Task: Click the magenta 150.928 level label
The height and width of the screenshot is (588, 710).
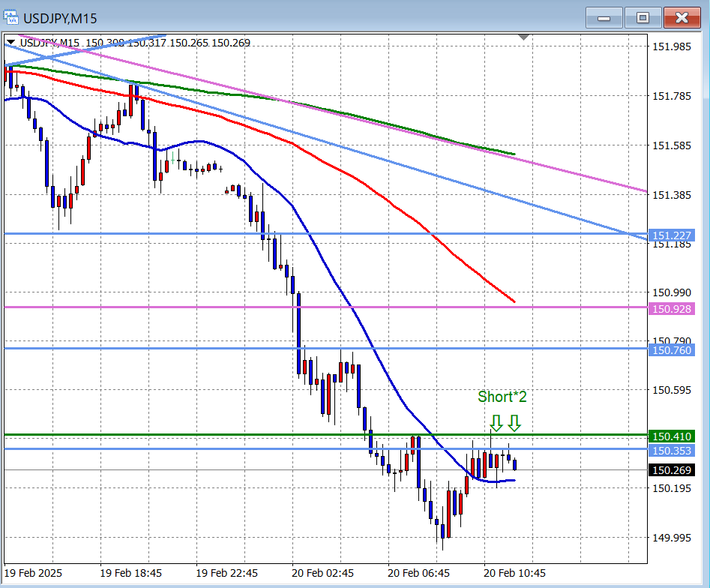Action: click(x=672, y=309)
